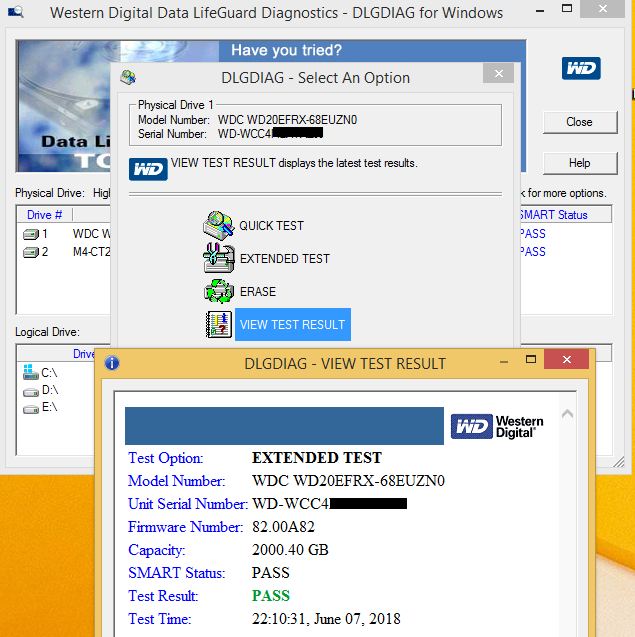
Task: Select the QUICK TEST option label
Action: click(271, 226)
